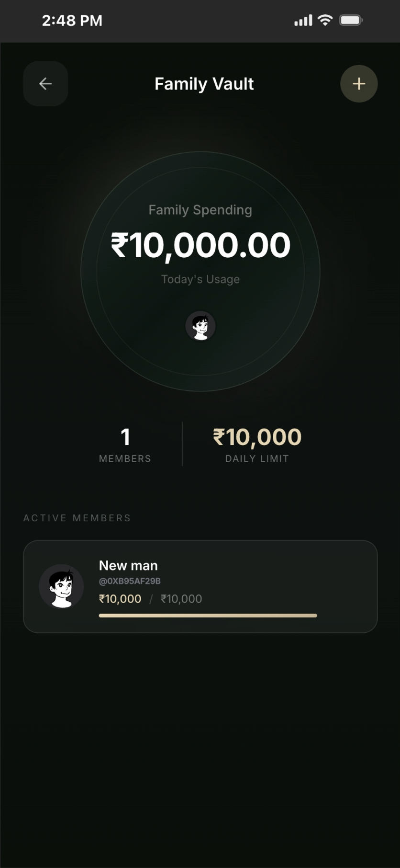Tap the back arrow button

(45, 84)
